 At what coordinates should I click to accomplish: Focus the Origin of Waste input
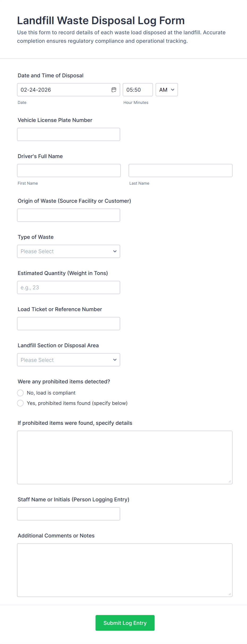click(x=69, y=215)
